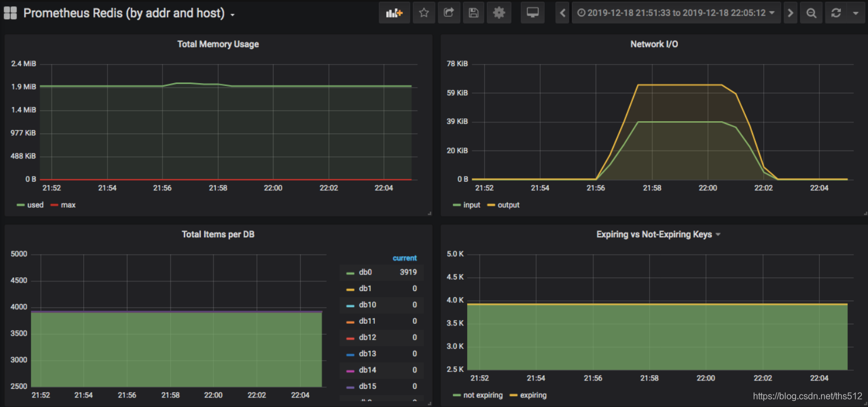Click the 'used' green color line swatch
This screenshot has width=868, height=407.
pyautogui.click(x=21, y=205)
